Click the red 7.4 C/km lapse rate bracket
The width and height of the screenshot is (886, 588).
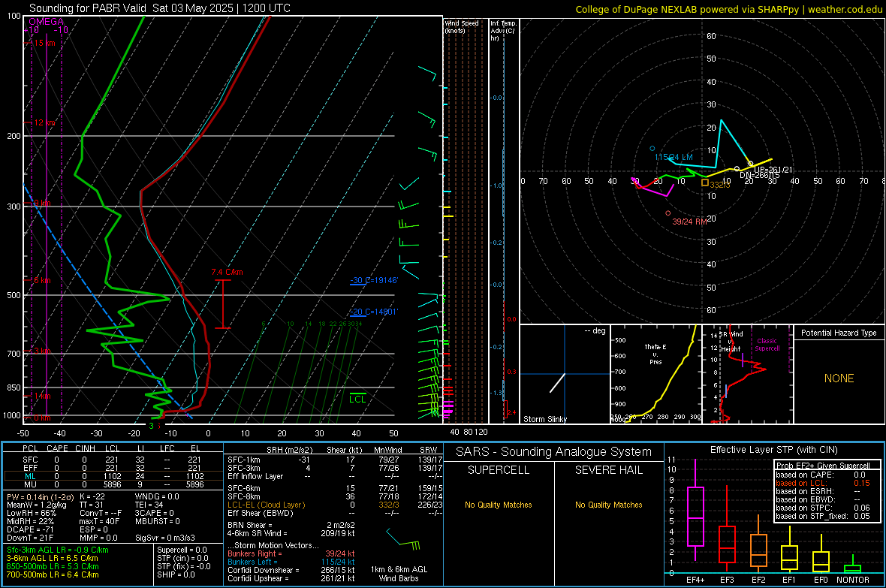tap(223, 304)
